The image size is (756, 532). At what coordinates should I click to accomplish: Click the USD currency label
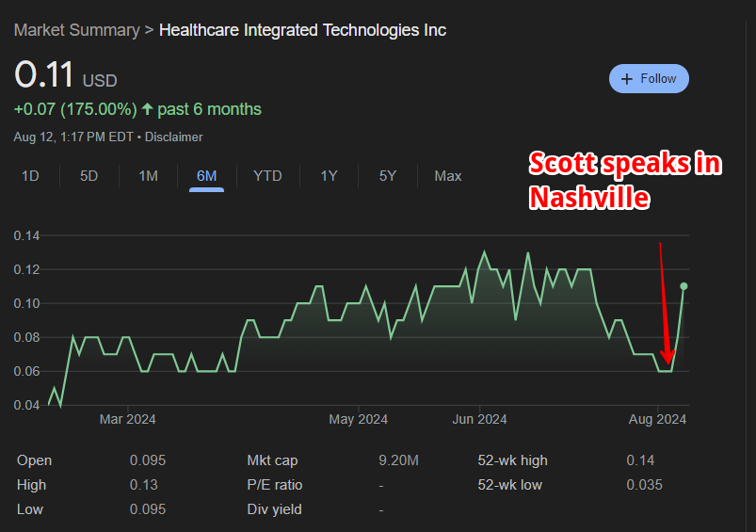(x=100, y=81)
